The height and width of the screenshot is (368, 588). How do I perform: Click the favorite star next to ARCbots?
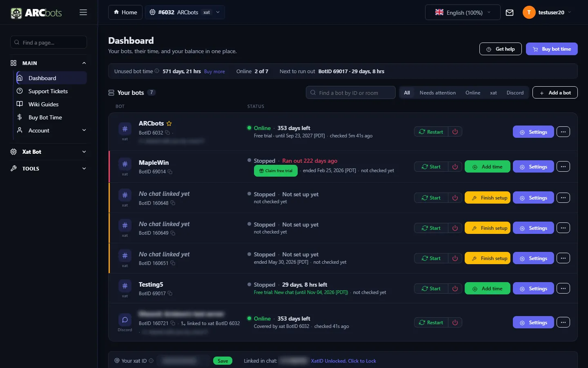pos(169,123)
